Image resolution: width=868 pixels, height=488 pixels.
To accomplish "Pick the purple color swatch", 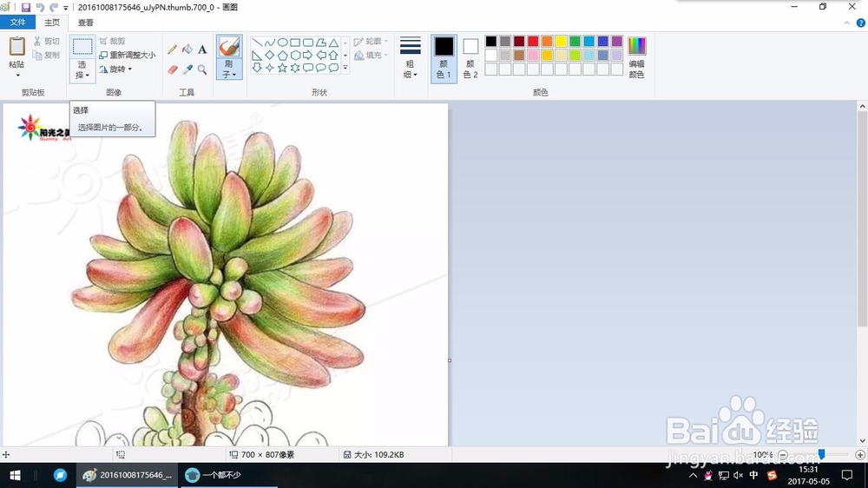I will (616, 41).
